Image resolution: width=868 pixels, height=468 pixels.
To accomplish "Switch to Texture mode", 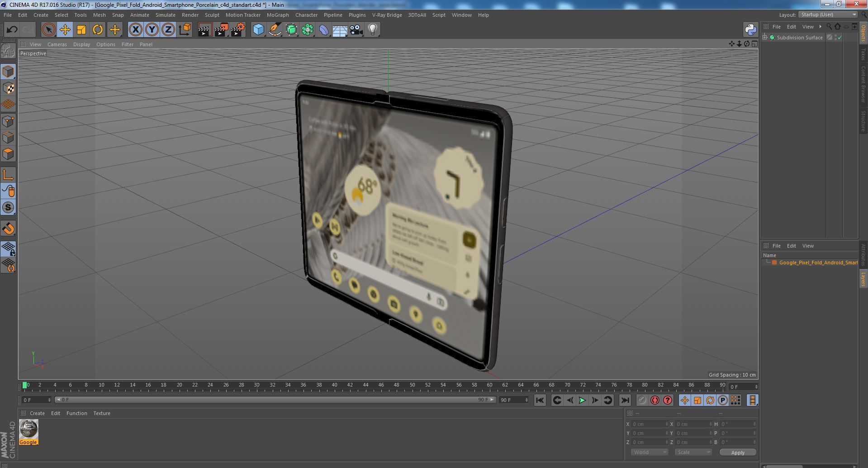I will pos(8,88).
